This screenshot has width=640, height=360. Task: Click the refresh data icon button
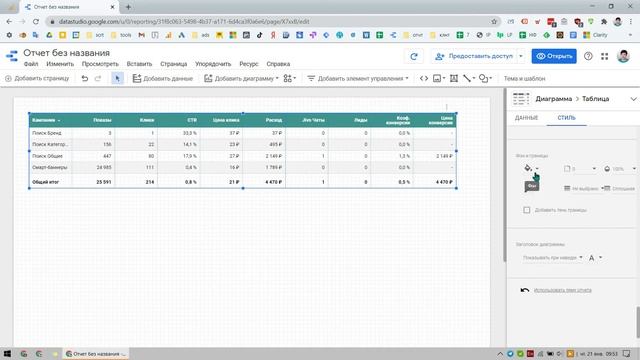[414, 56]
